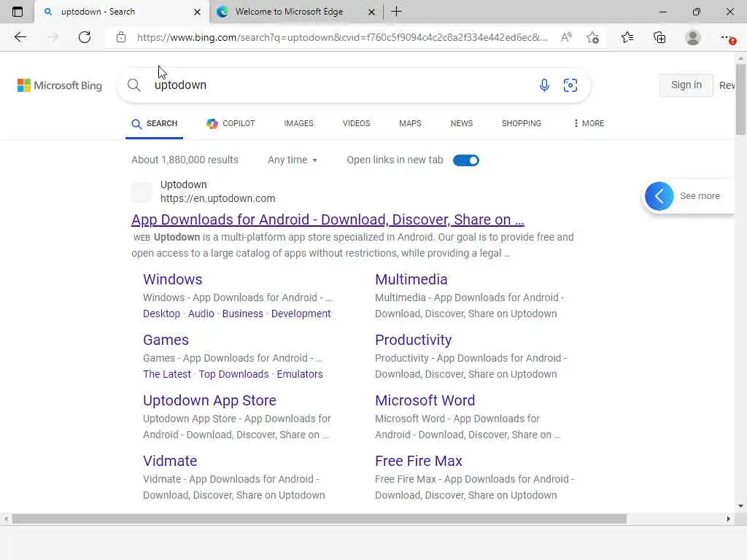Click the https://en.uptodown.com URL text
The width and height of the screenshot is (747, 560).
pyautogui.click(x=217, y=198)
